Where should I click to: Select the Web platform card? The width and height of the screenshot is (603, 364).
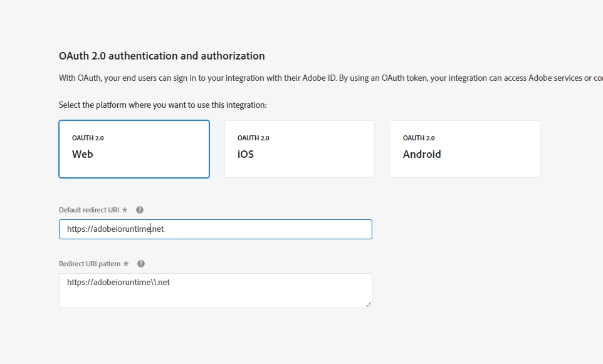[134, 149]
